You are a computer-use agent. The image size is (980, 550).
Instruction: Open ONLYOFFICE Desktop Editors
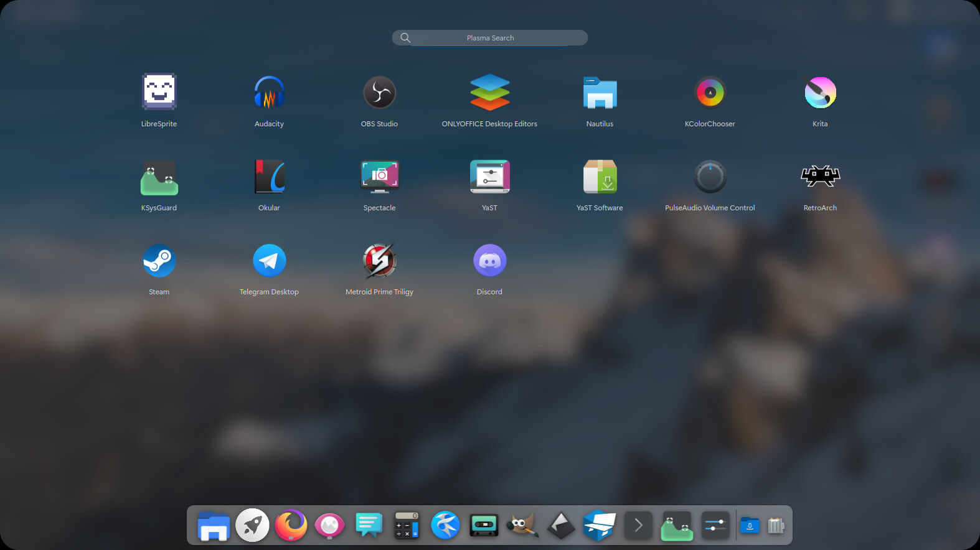(x=489, y=92)
